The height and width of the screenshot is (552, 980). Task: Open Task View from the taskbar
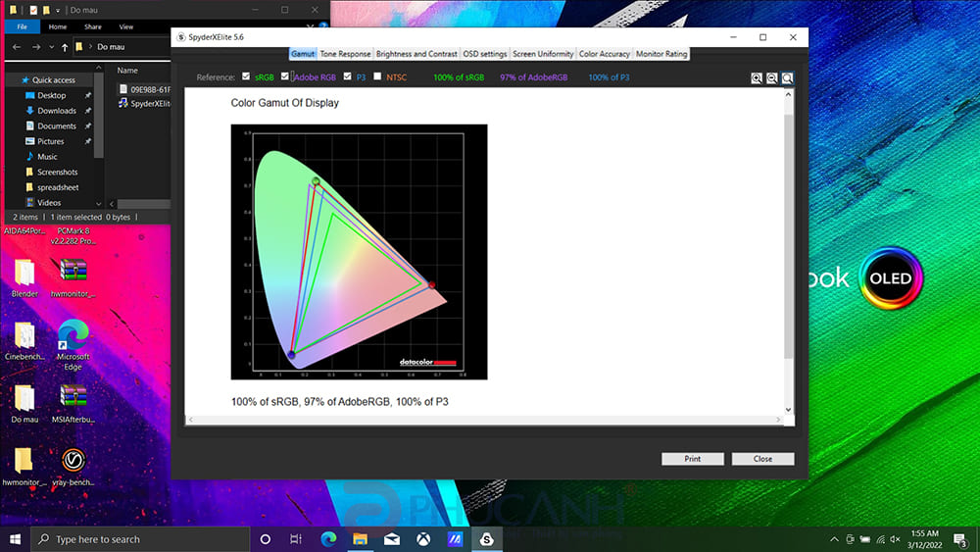coord(296,539)
